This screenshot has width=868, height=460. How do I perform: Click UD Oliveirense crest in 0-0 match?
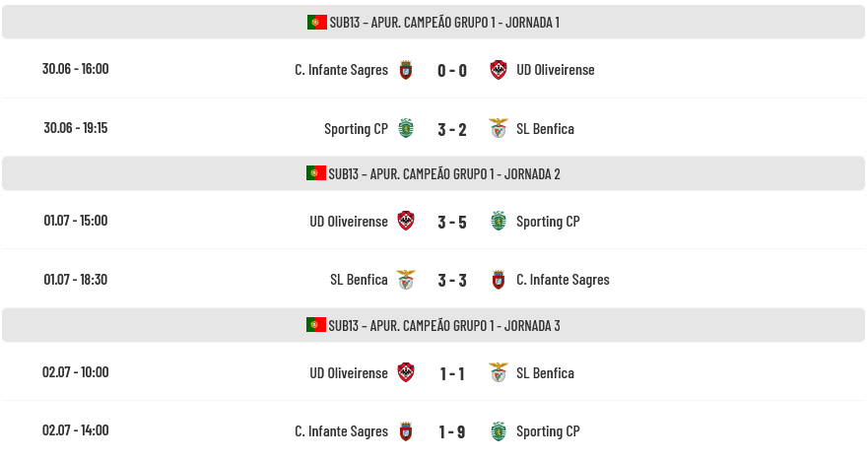tap(499, 70)
